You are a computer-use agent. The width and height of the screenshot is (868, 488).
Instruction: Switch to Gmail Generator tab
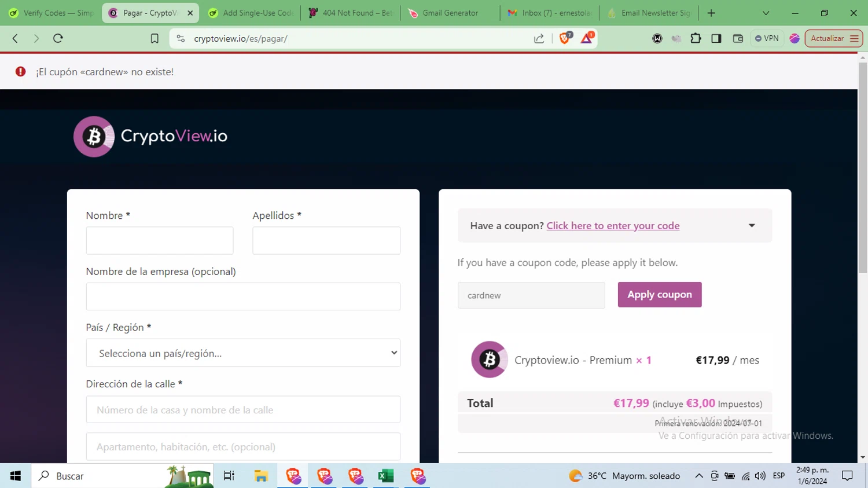[x=451, y=13]
